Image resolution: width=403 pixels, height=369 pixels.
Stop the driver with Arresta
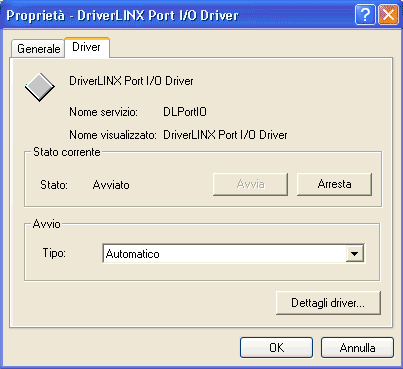pyautogui.click(x=334, y=184)
